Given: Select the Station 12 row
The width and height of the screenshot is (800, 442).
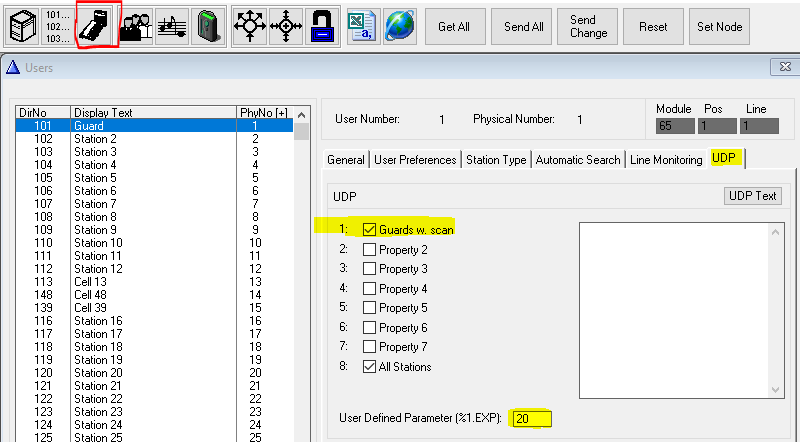Looking at the screenshot, I should coord(155,268).
